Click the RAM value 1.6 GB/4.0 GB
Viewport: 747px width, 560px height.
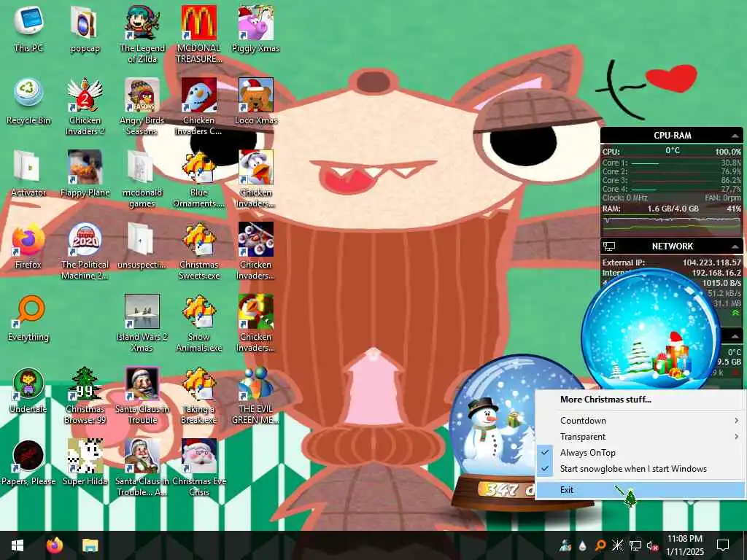tap(673, 209)
